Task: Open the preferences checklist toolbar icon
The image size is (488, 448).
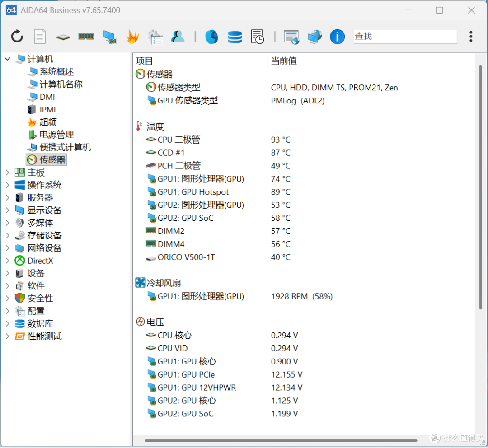Action: point(155,37)
